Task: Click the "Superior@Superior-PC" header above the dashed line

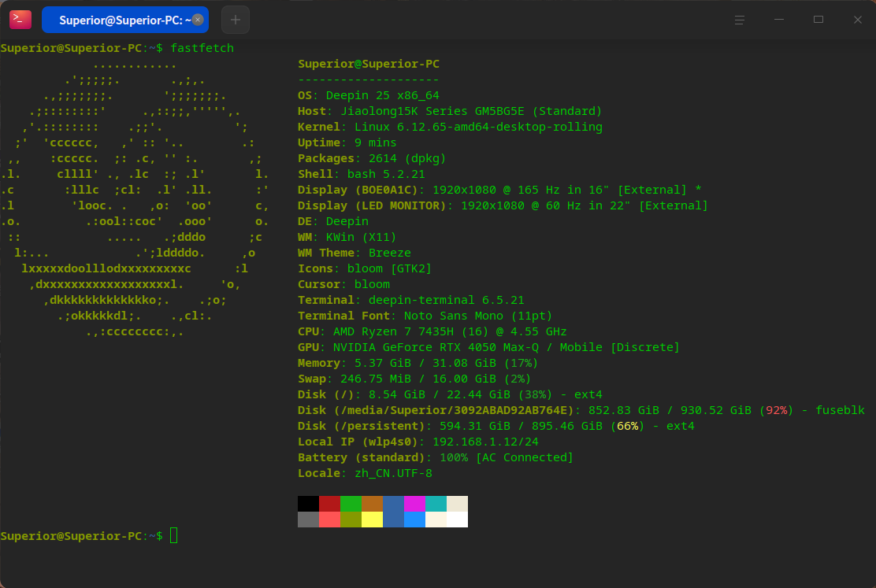Action: click(369, 64)
